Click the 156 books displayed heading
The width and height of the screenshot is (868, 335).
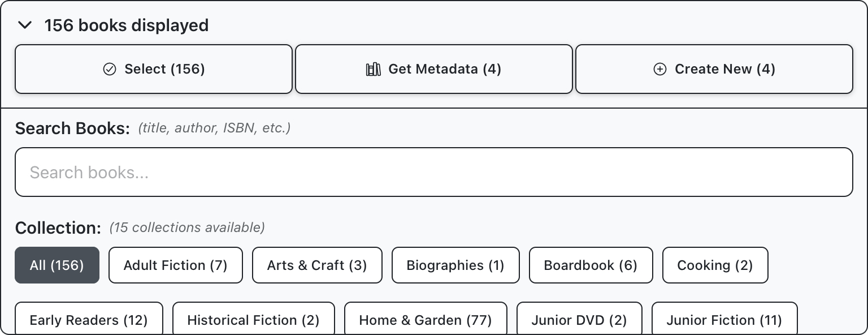click(x=127, y=25)
